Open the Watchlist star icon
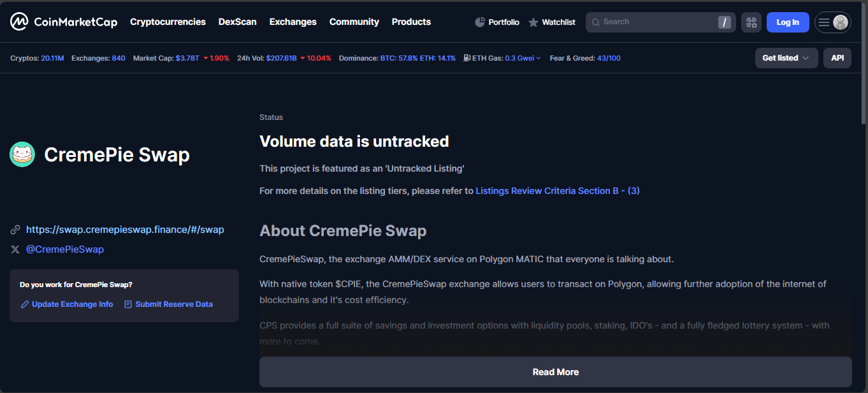Image resolution: width=868 pixels, height=393 pixels. click(x=533, y=22)
